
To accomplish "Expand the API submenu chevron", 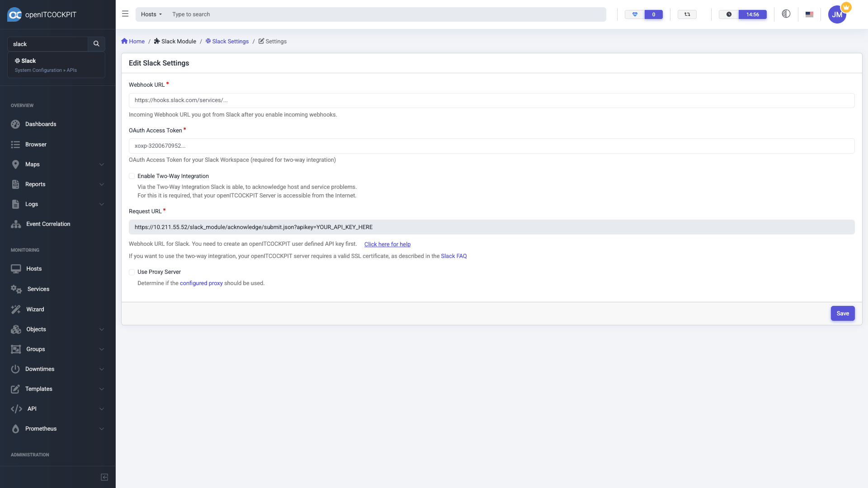I will coord(102,409).
